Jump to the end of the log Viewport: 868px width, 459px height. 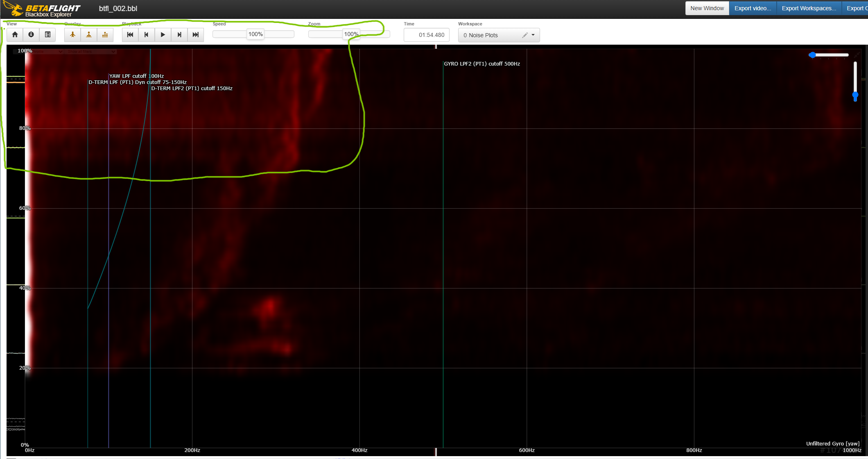(196, 35)
